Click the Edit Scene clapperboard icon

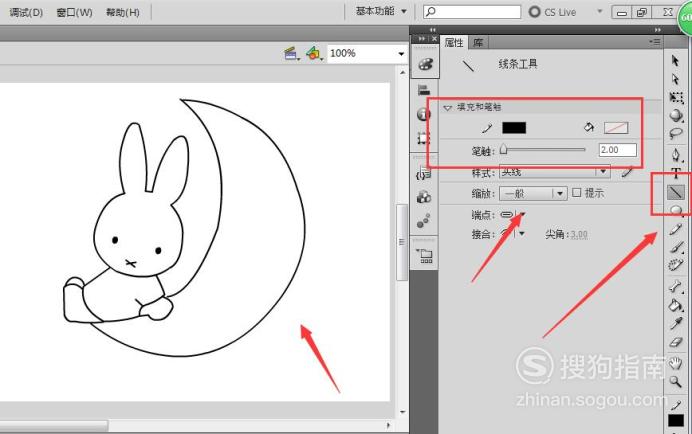click(x=291, y=54)
